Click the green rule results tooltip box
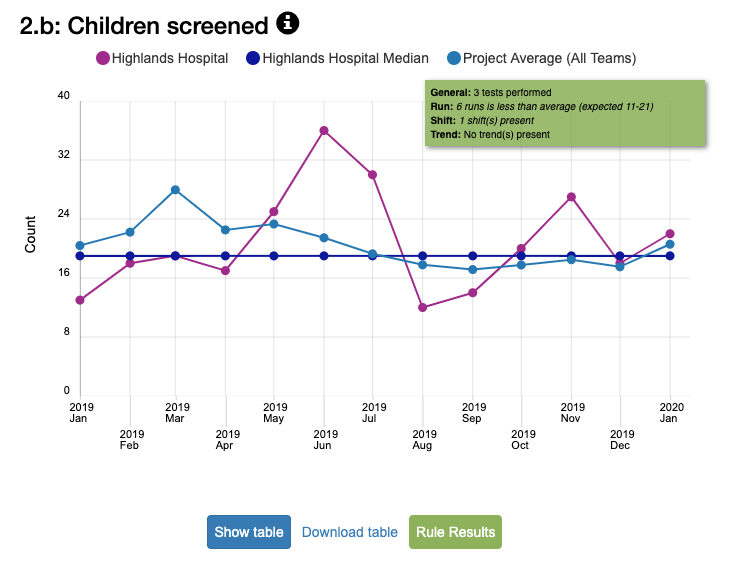The width and height of the screenshot is (739, 575). click(x=565, y=113)
